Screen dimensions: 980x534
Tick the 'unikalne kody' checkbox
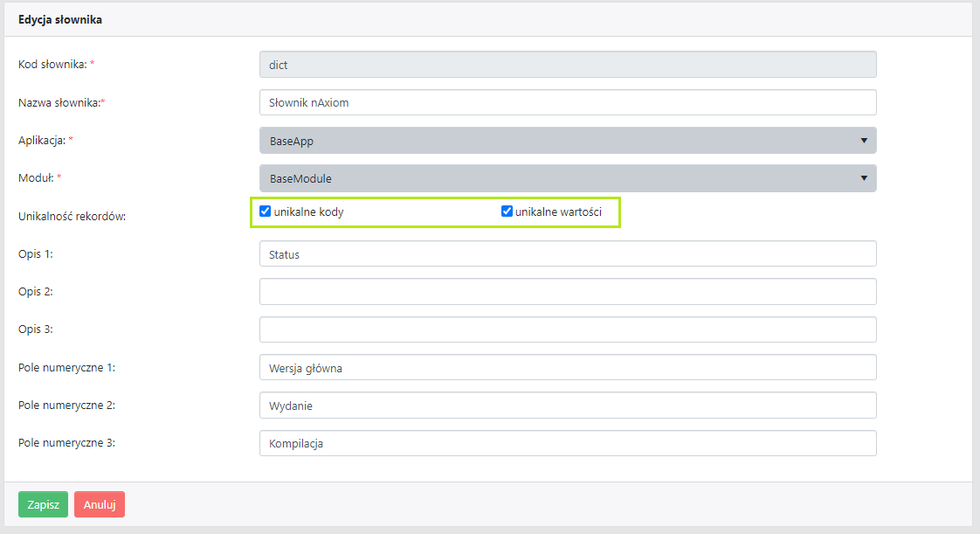click(x=266, y=212)
